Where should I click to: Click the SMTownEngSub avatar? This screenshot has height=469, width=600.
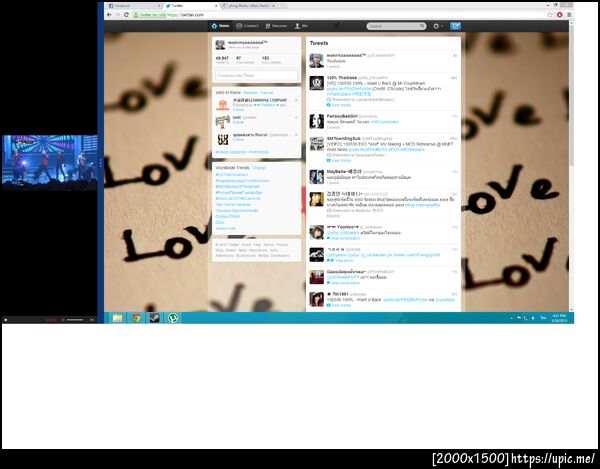click(x=316, y=143)
